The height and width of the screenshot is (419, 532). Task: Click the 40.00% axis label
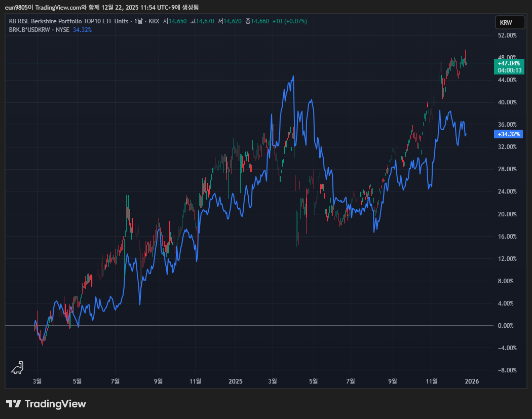click(507, 102)
